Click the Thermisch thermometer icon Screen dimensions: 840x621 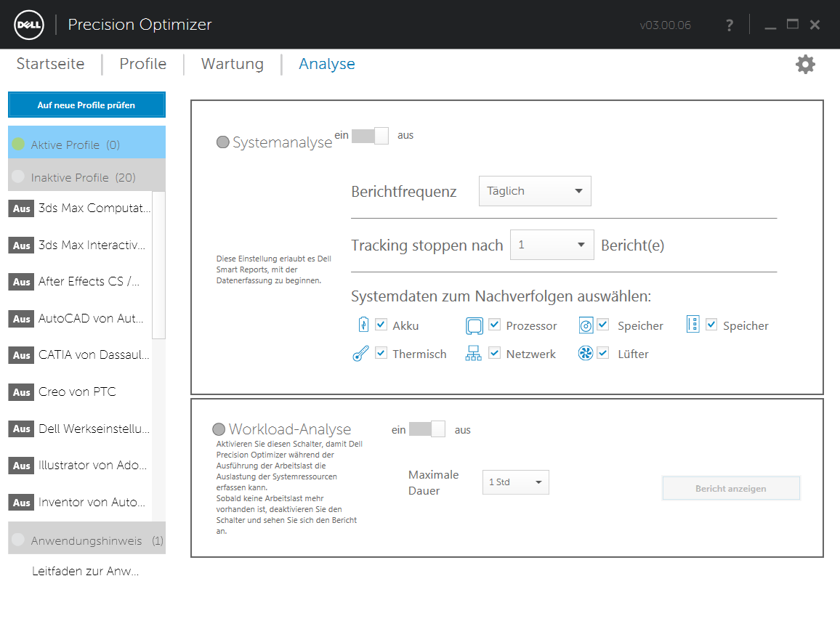click(360, 354)
